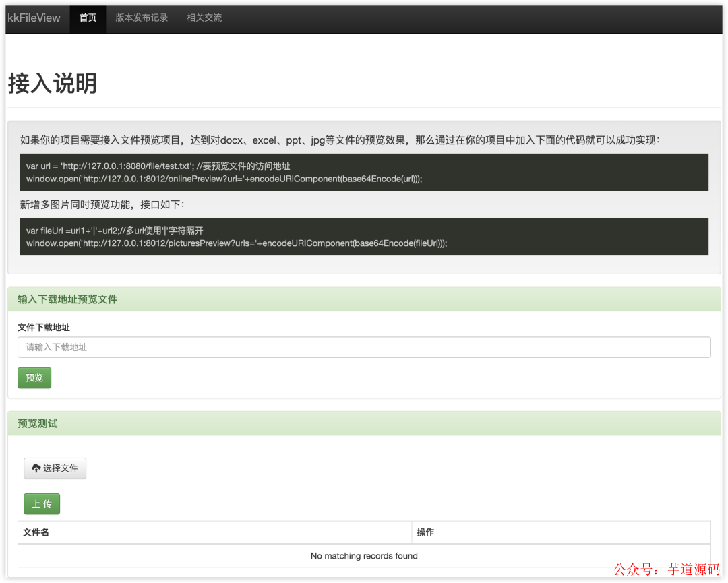The width and height of the screenshot is (728, 583).
Task: Click the 选择文件 upload button
Action: coord(55,468)
